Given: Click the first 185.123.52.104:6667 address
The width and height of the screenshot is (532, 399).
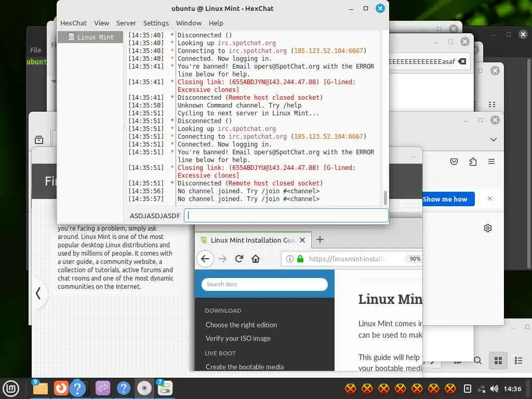Looking at the screenshot, I should coord(328,51).
